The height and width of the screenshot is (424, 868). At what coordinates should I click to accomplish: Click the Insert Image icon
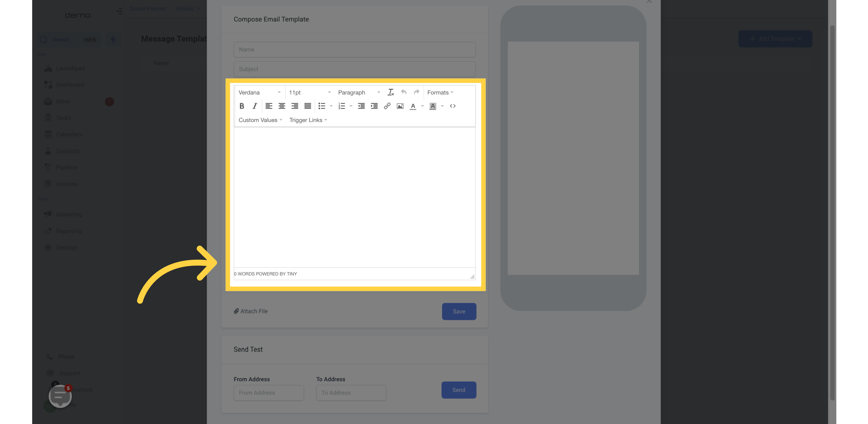coord(400,107)
